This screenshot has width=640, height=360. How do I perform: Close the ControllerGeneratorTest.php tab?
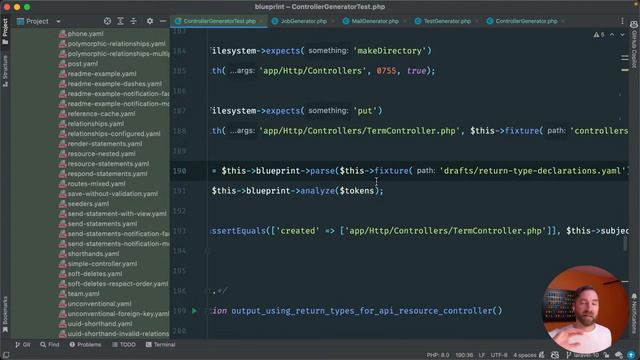coord(261,21)
